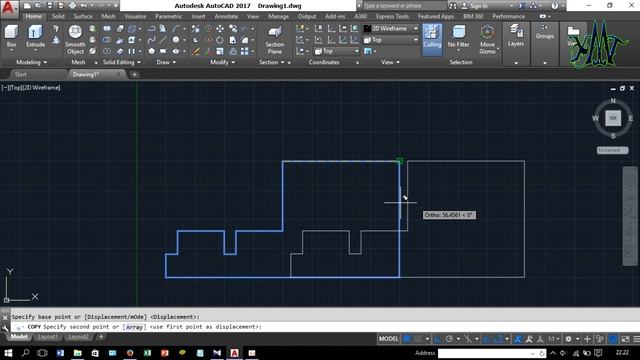Click the Solid Union icon

[x=107, y=29]
